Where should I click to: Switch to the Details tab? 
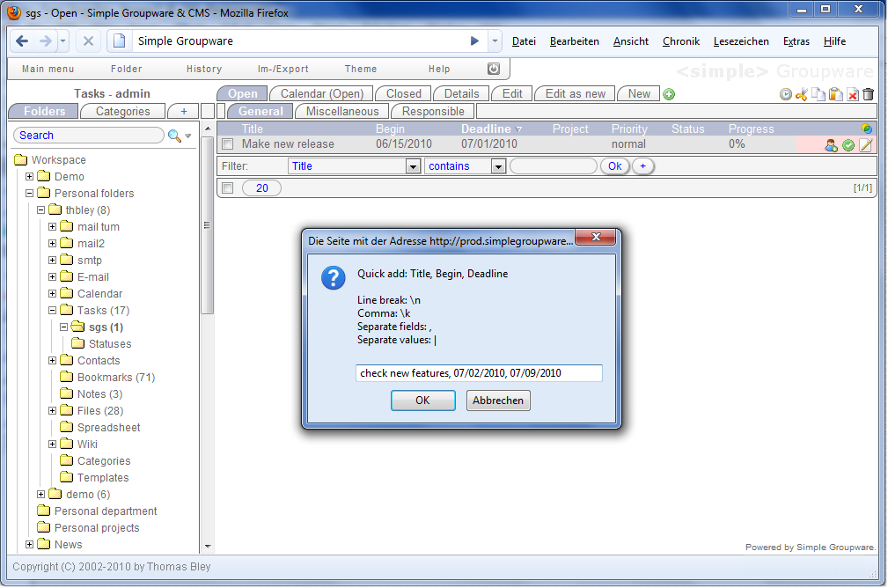(x=461, y=94)
